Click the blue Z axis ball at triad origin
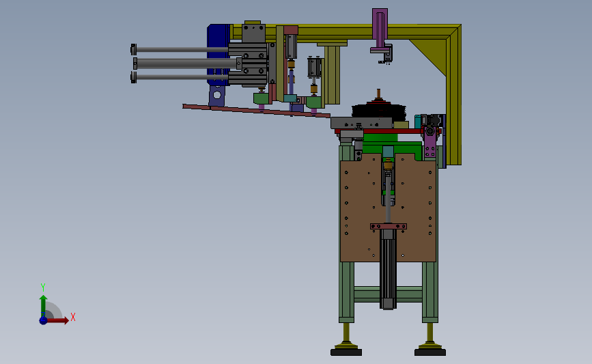This screenshot has width=592, height=364. coord(43,320)
